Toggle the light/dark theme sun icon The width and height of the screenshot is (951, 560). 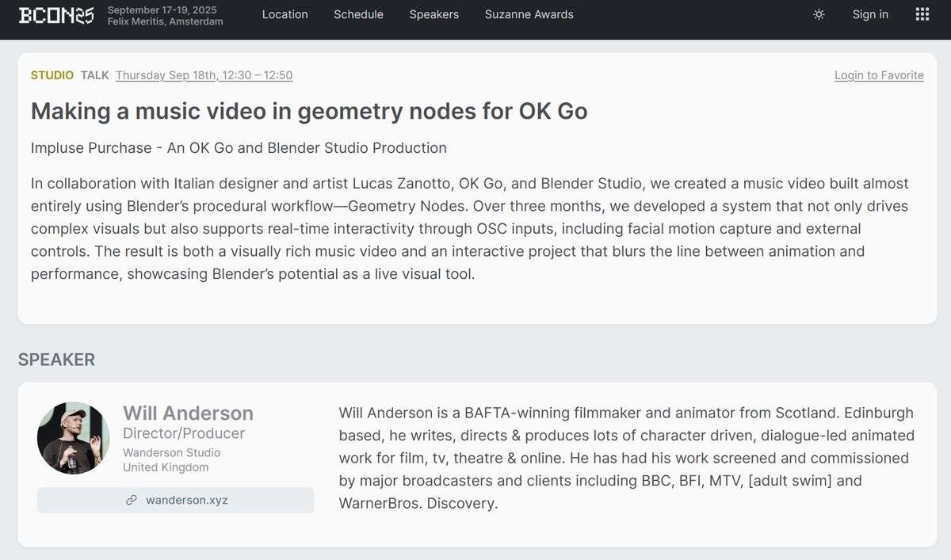pyautogui.click(x=819, y=14)
